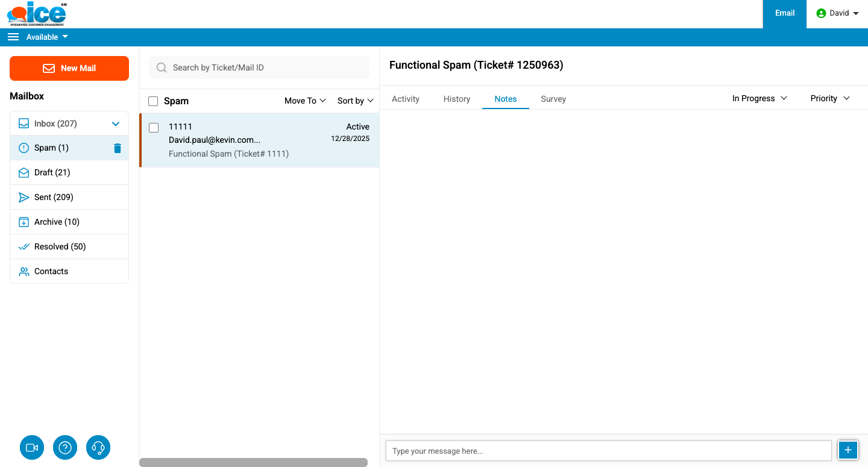Click the plus button to add note

[x=848, y=450]
